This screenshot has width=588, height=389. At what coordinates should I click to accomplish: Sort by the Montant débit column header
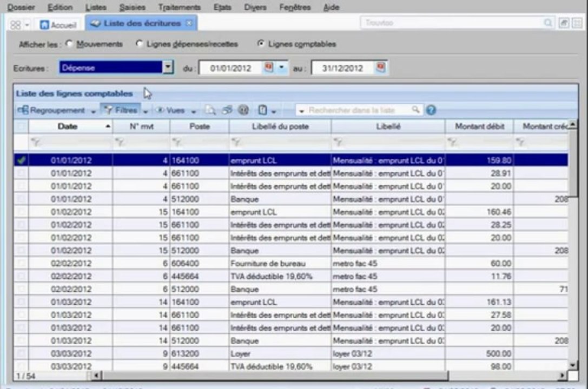point(479,126)
